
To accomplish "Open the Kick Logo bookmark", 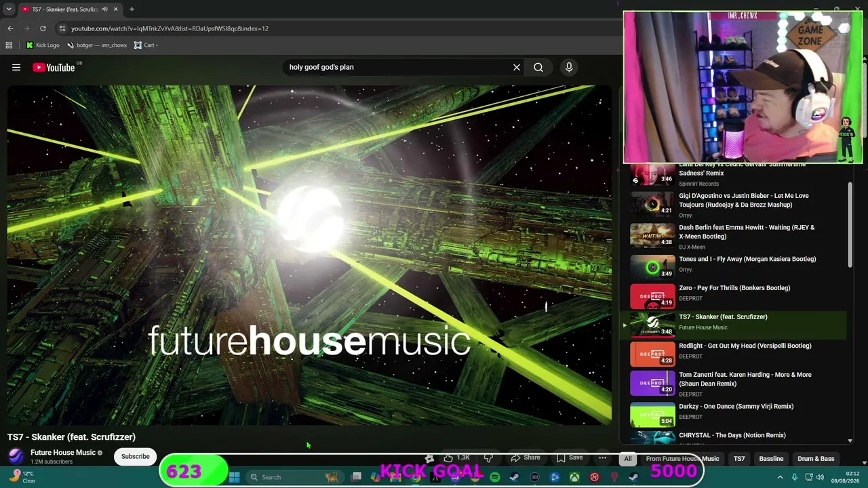I will 43,45.
